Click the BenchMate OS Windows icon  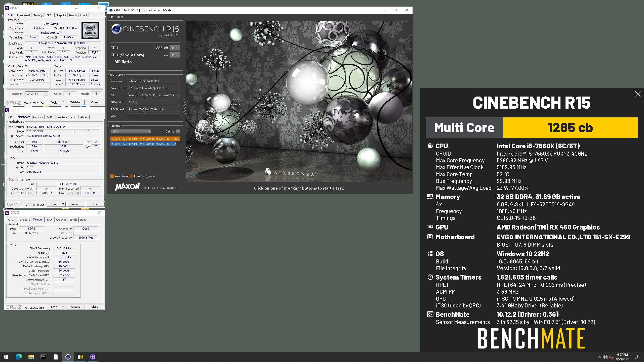(430, 254)
